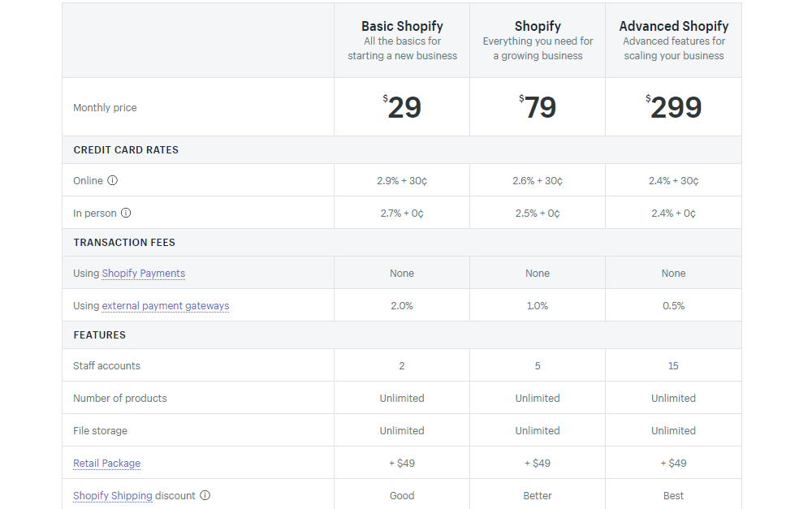Image resolution: width=812 pixels, height=509 pixels.
Task: Click + $49 Retail Package for Basic Shopify
Action: point(402,464)
